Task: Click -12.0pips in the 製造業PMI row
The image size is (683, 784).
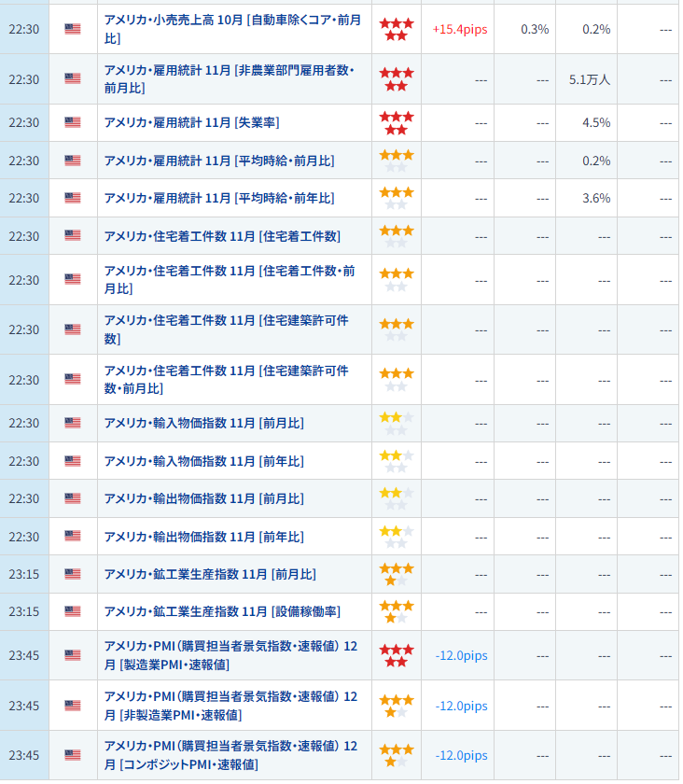Action: tap(461, 655)
